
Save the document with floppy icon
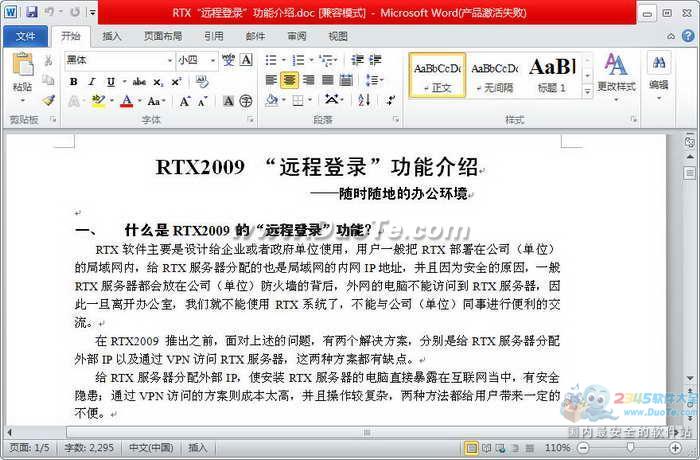click(x=32, y=12)
